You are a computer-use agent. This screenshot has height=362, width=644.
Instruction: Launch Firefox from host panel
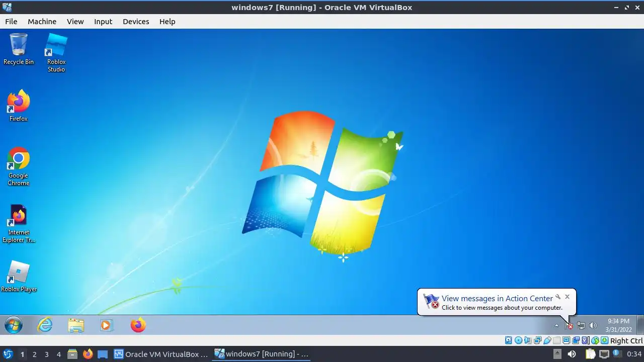(88, 354)
